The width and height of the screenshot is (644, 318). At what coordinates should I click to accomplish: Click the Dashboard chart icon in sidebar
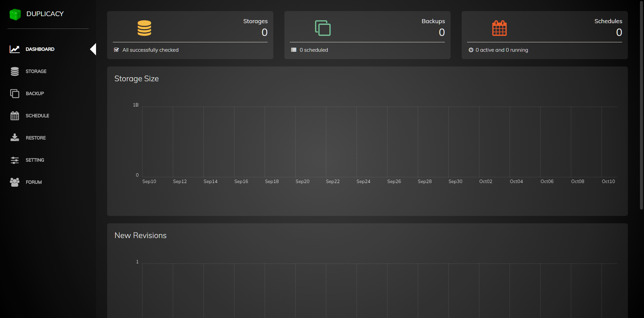(14, 49)
